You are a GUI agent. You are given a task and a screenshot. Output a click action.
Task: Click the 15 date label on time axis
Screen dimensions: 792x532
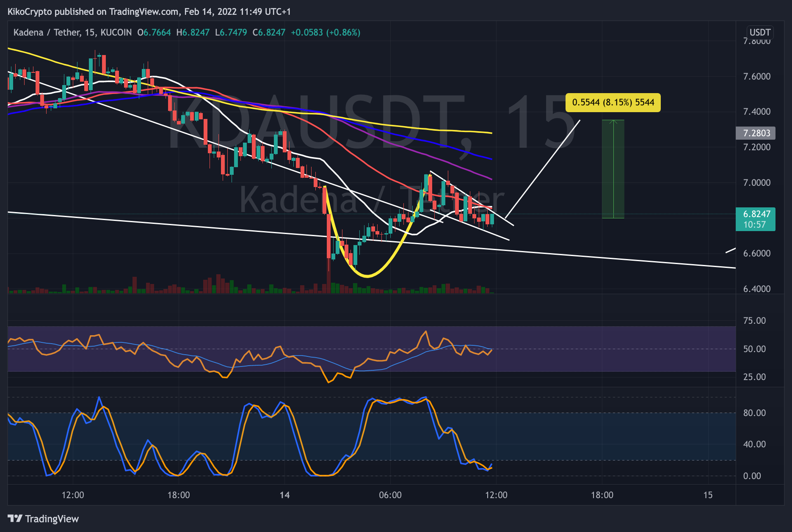click(x=708, y=495)
